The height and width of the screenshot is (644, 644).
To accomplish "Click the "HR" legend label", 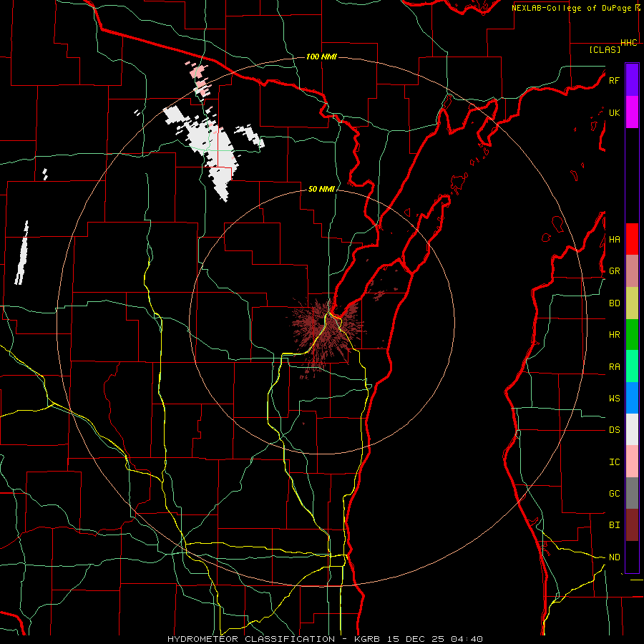I will point(614,335).
